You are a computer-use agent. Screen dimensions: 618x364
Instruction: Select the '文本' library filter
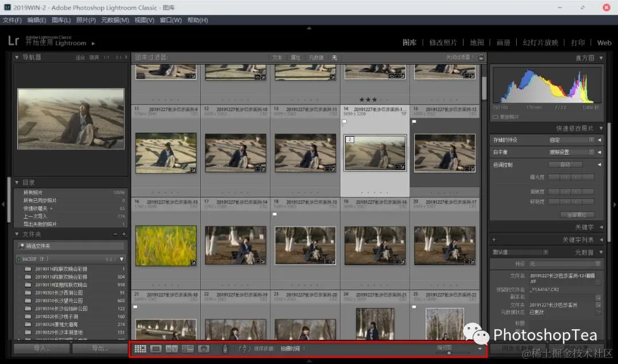[277, 58]
